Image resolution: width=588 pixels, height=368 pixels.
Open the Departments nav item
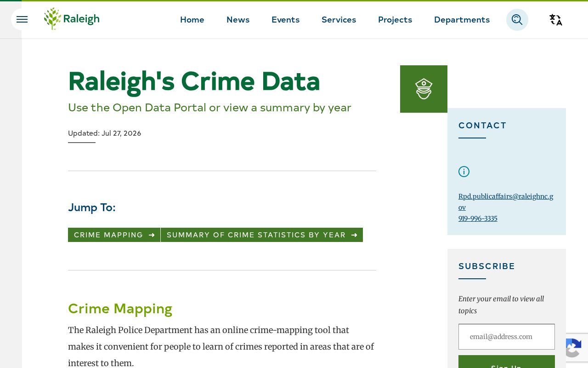[x=462, y=20]
